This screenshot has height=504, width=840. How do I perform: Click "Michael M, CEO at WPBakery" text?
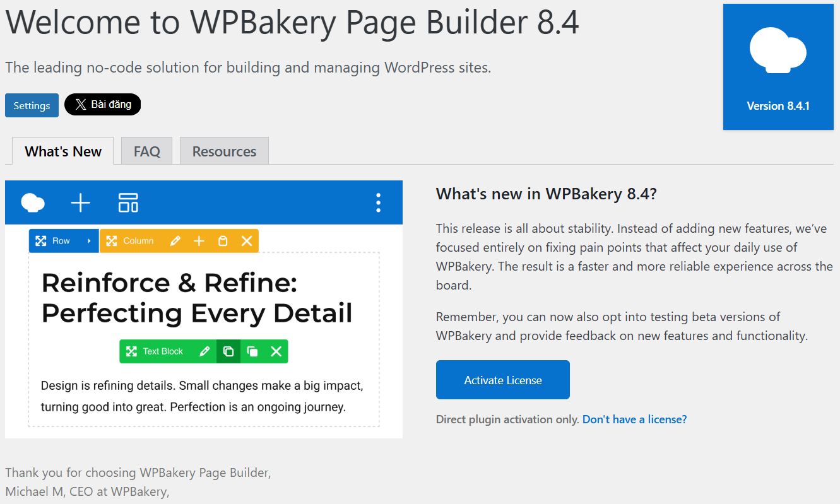87,491
